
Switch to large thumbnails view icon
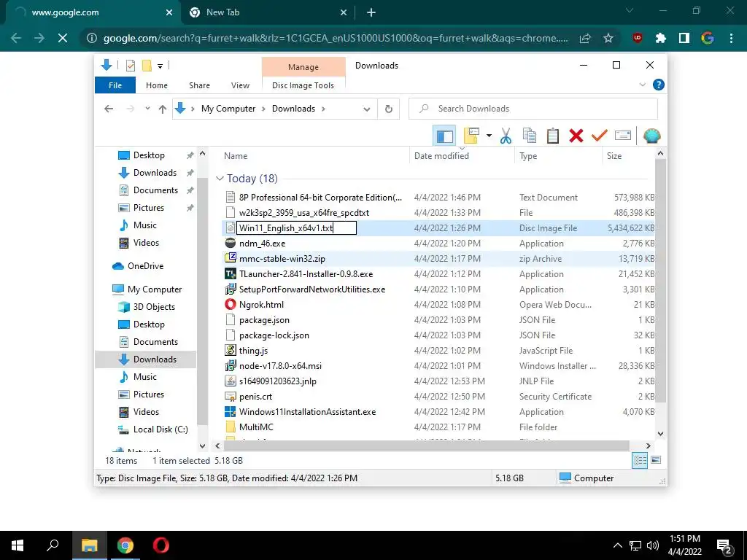click(x=656, y=460)
